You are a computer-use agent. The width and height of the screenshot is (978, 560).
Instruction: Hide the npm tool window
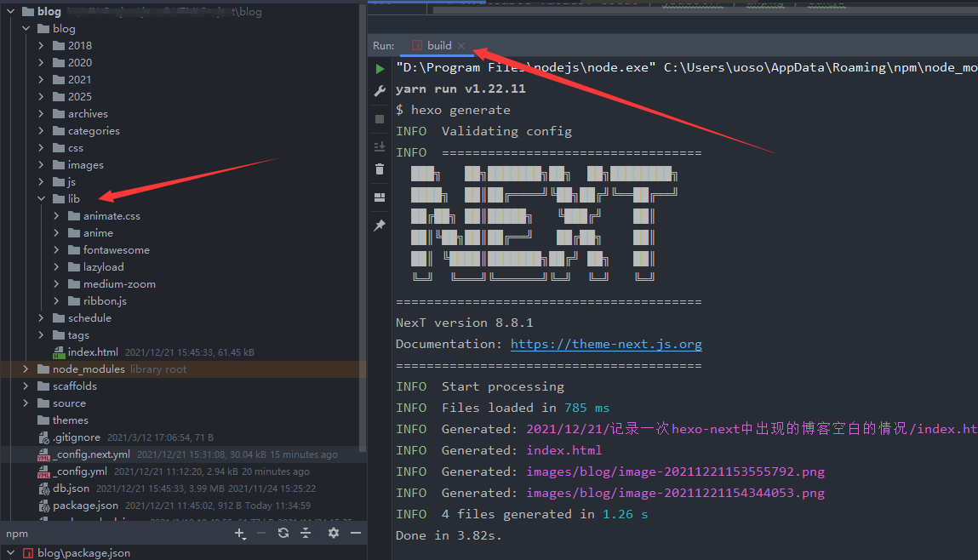pyautogui.click(x=356, y=533)
